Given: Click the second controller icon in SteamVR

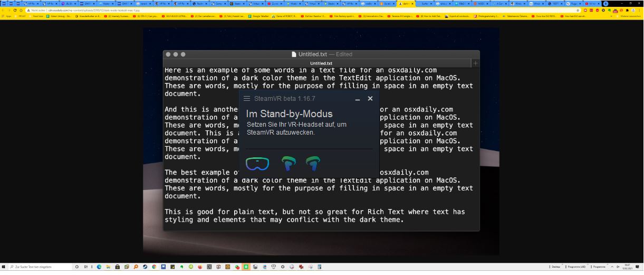Looking at the screenshot, I should 313,164.
